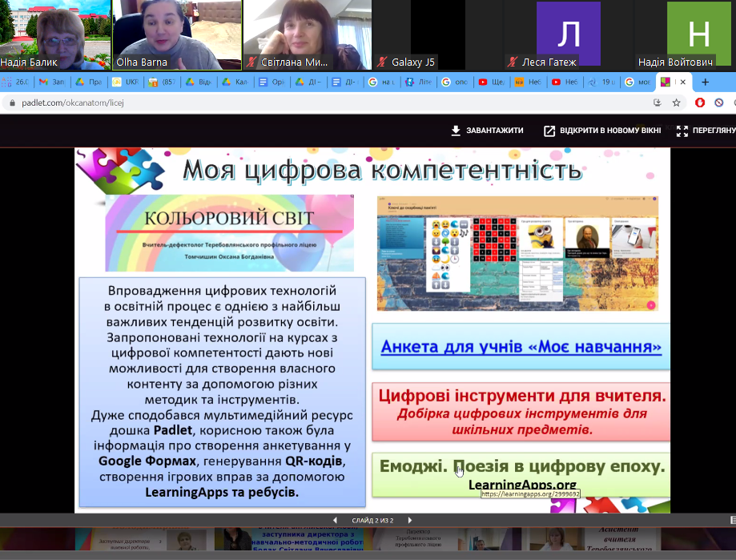The image size is (736, 560).
Task: Open the UKR bookmark in bookmarks bar
Action: point(127,82)
